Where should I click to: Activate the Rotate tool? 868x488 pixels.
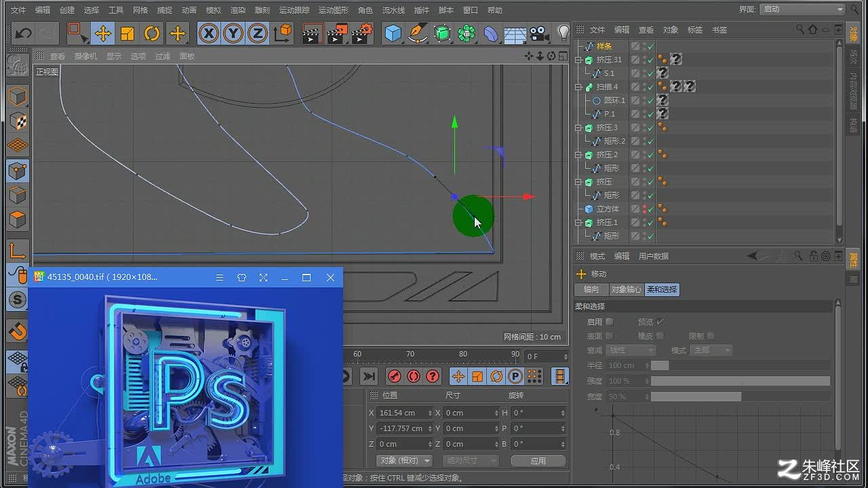point(152,33)
